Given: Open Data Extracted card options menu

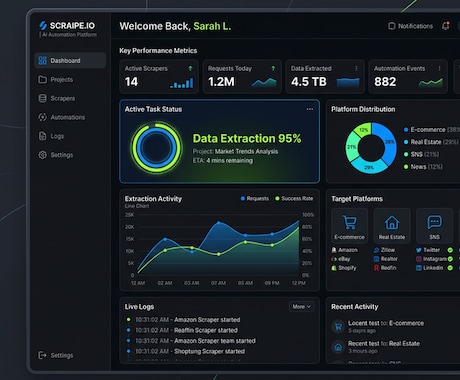Looking at the screenshot, I should (356, 68).
